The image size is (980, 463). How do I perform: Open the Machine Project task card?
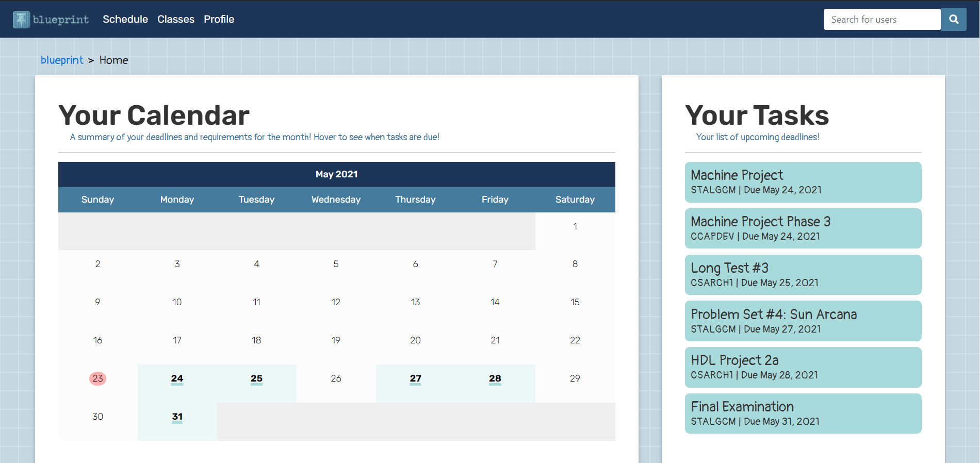coord(803,182)
